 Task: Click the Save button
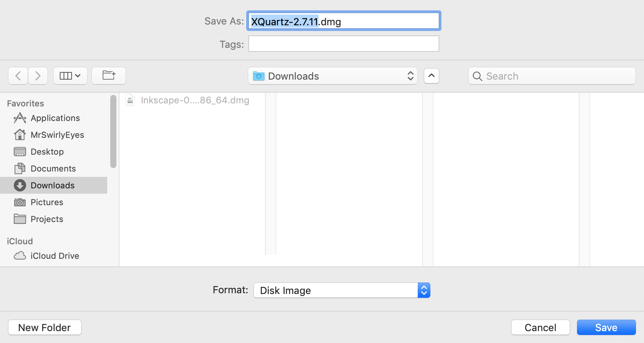pos(606,328)
